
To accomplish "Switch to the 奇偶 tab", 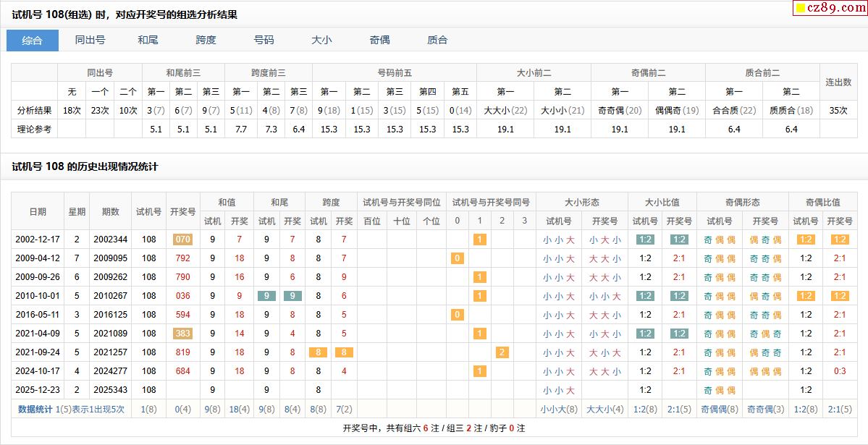I will point(379,41).
